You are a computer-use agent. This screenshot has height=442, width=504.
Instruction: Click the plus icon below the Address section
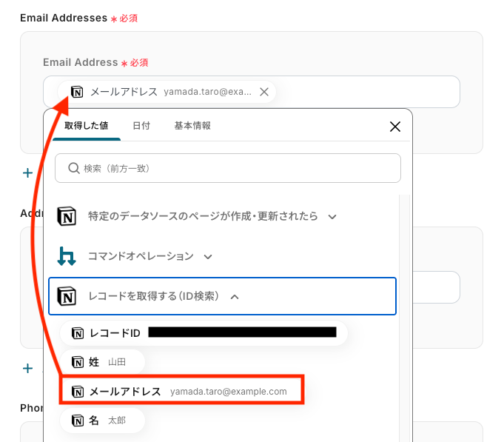[x=27, y=369]
